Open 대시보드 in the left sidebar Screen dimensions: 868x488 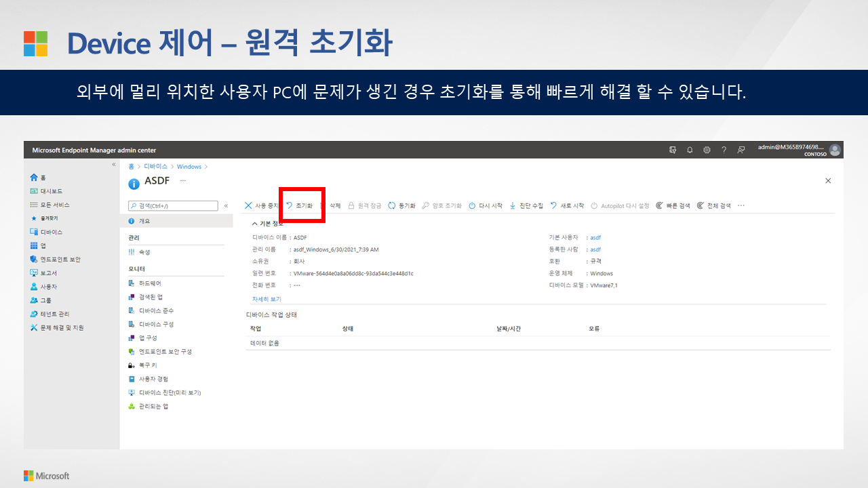tap(46, 191)
